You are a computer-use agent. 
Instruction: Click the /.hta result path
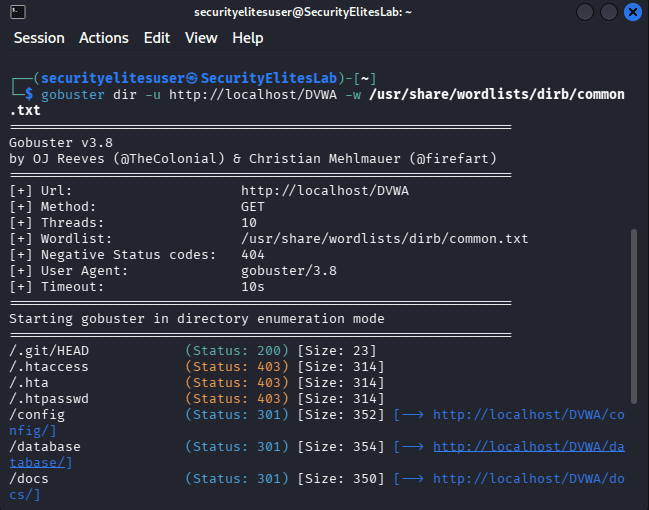coord(29,382)
